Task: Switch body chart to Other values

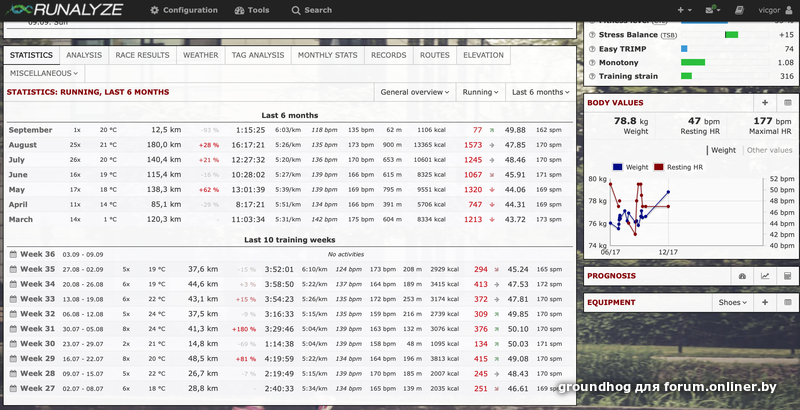Action: [769, 150]
